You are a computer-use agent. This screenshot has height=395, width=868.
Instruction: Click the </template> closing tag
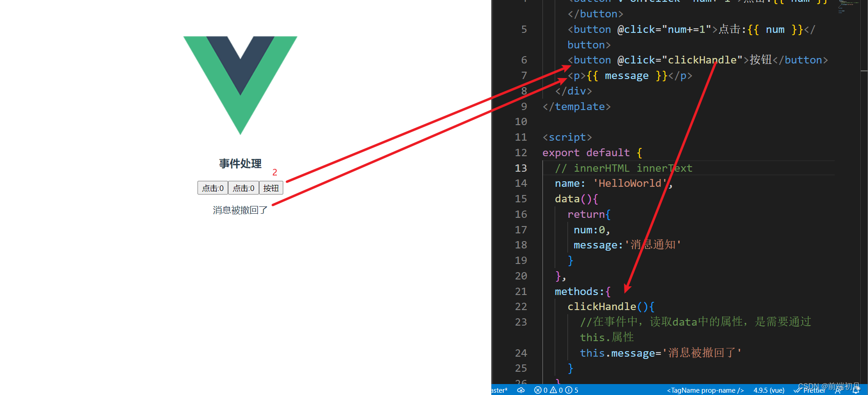tap(577, 106)
